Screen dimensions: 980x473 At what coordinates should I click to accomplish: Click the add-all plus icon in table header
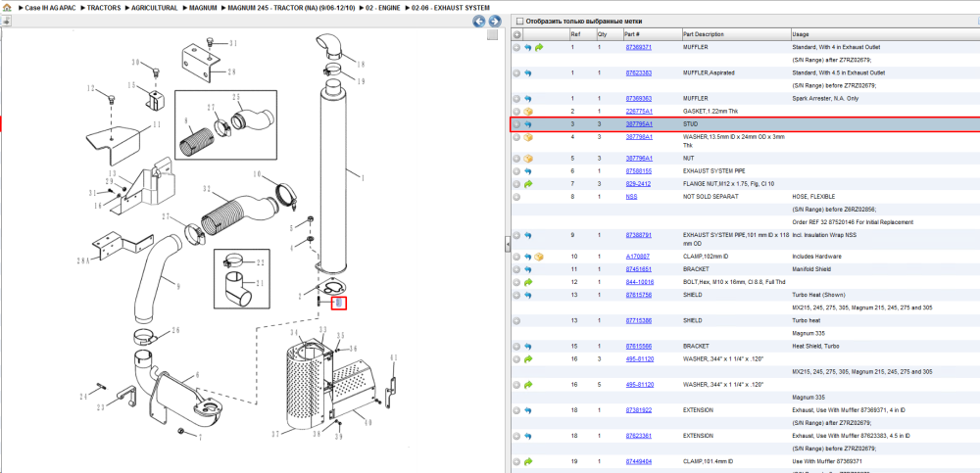[x=516, y=35]
